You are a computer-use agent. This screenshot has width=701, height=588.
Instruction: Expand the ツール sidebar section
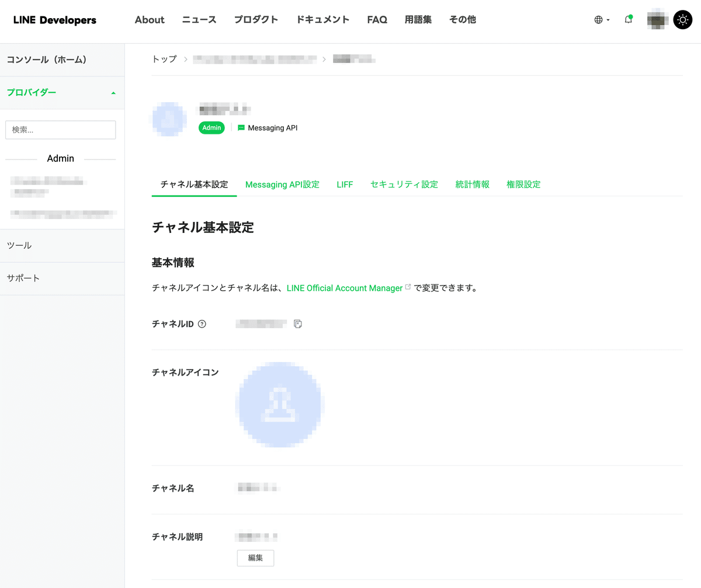point(19,245)
